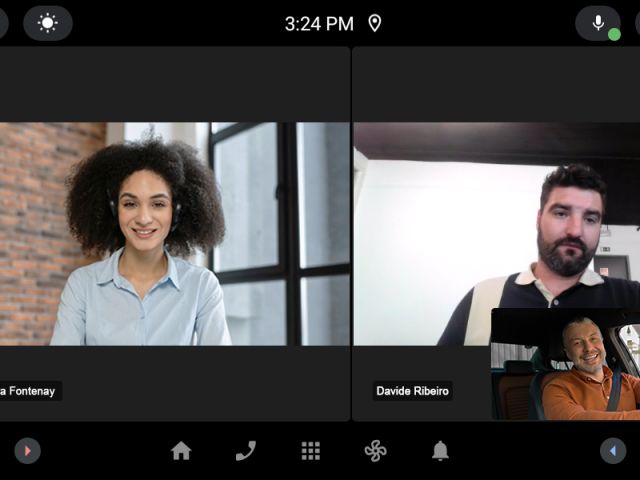Screen dimensions: 640x480
Task: Click the 3:24 PM clock
Action: [319, 24]
